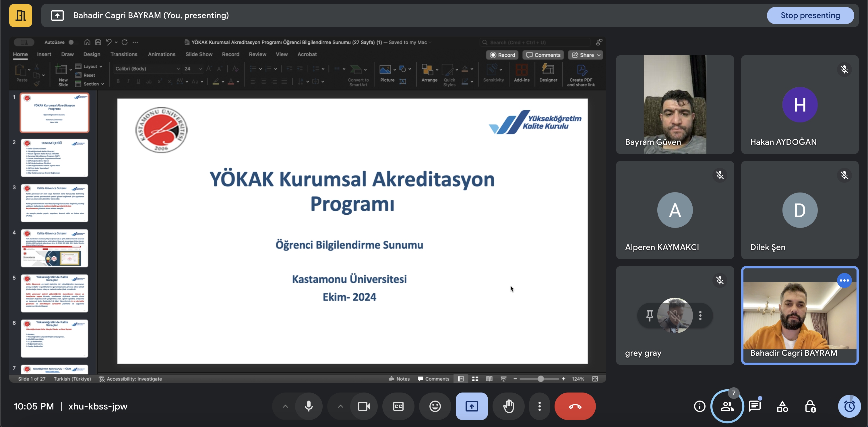Open the emoji reactions picker

(435, 406)
